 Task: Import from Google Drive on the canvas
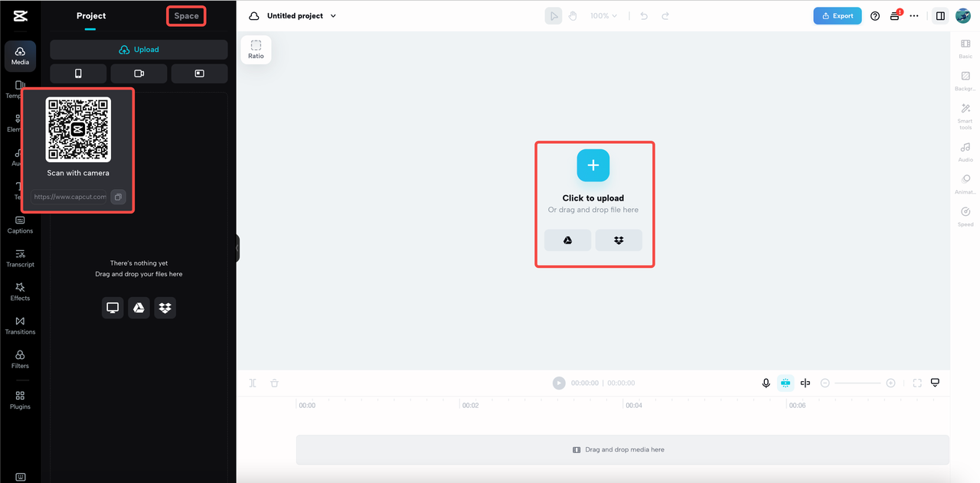[x=567, y=240]
